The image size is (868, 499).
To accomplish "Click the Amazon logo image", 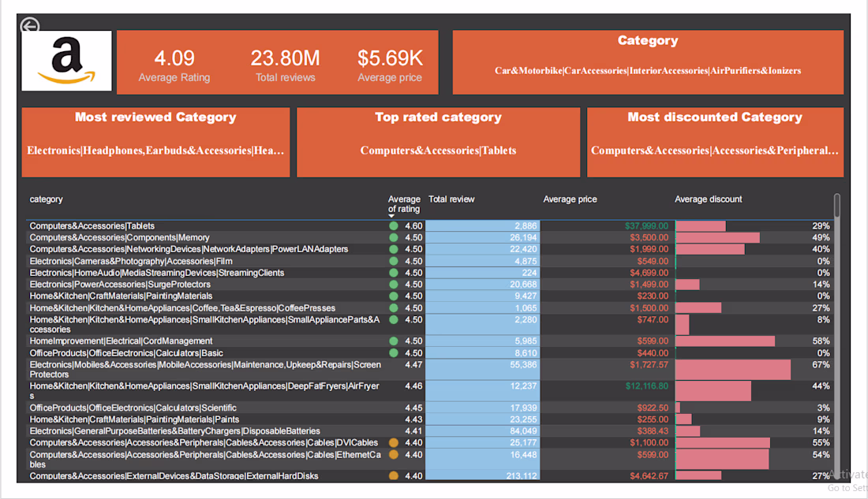I will [66, 60].
